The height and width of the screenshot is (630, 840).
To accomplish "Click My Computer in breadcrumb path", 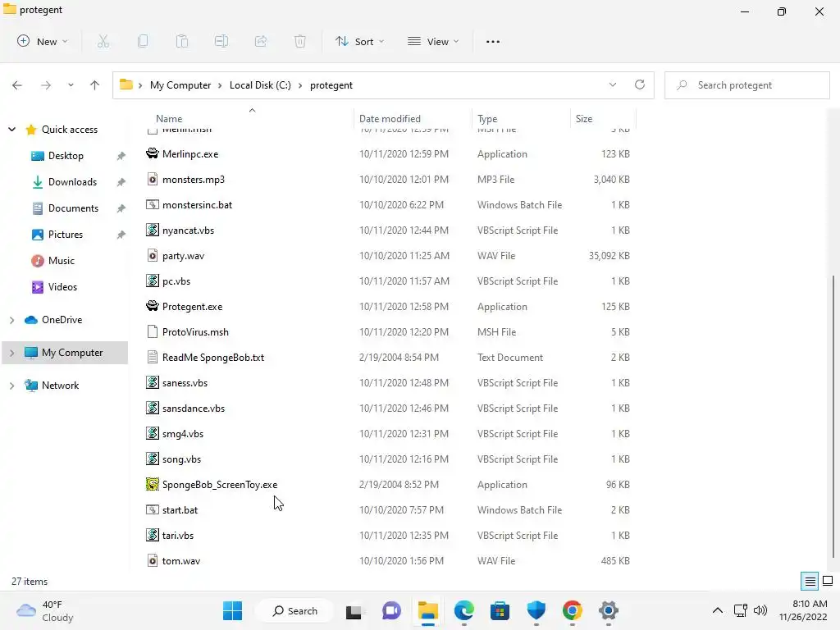I will tap(180, 85).
